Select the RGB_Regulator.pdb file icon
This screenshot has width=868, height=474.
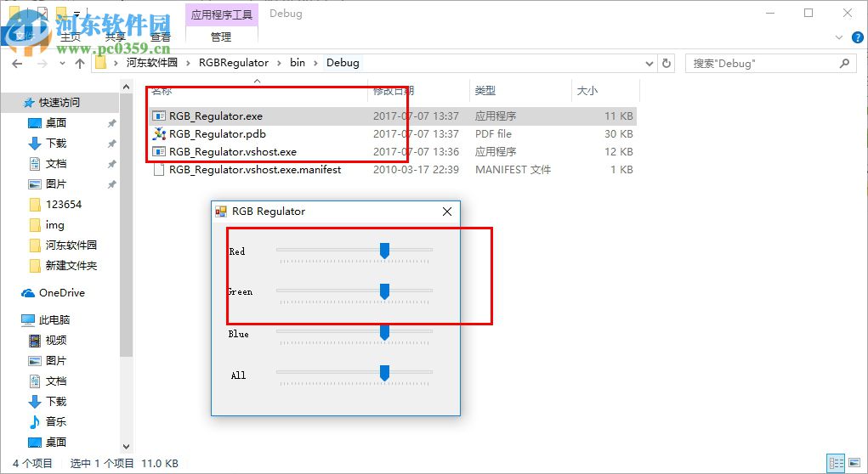pos(159,134)
